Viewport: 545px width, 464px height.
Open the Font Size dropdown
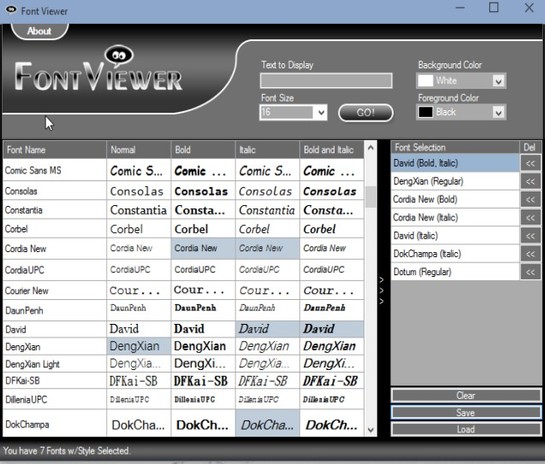(x=321, y=112)
